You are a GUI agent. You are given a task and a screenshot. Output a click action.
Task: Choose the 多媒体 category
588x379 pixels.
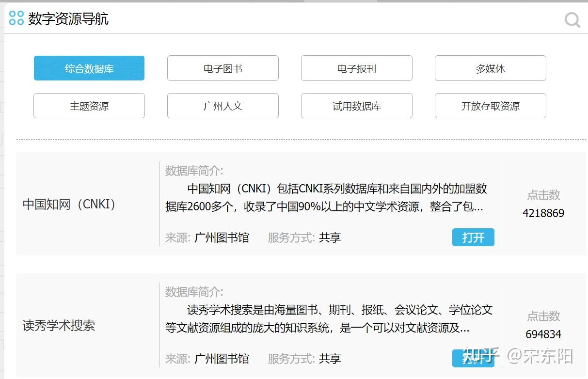pyautogui.click(x=491, y=68)
